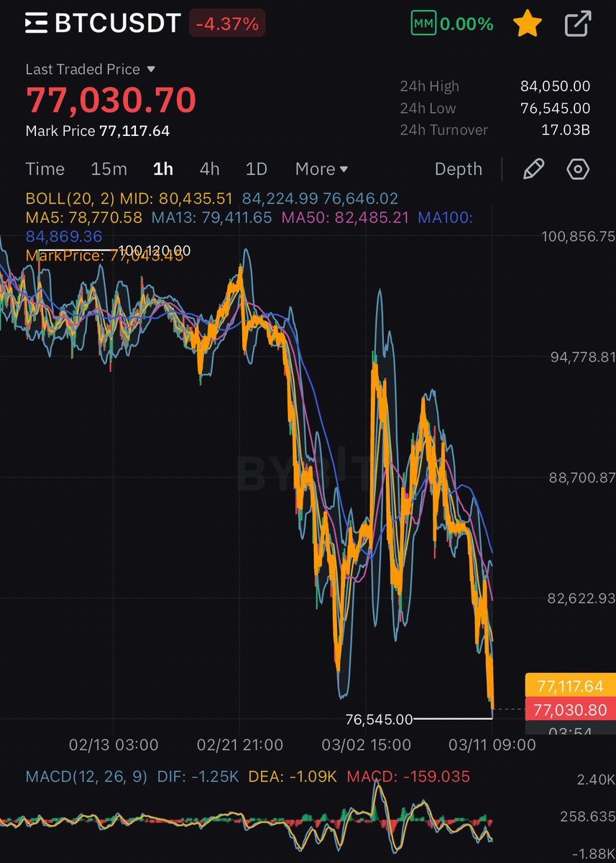Tap the 24h Turnover value 17.03B
The height and width of the screenshot is (863, 616).
pos(567,130)
